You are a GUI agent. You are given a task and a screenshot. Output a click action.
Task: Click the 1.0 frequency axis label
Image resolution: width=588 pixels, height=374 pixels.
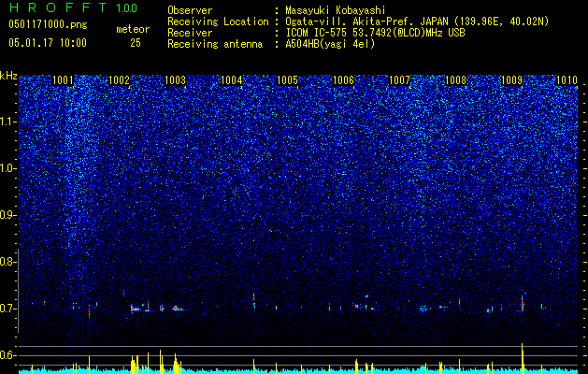click(x=7, y=168)
